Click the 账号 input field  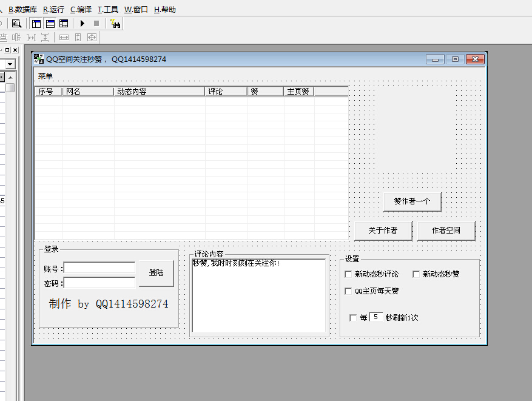(x=99, y=268)
